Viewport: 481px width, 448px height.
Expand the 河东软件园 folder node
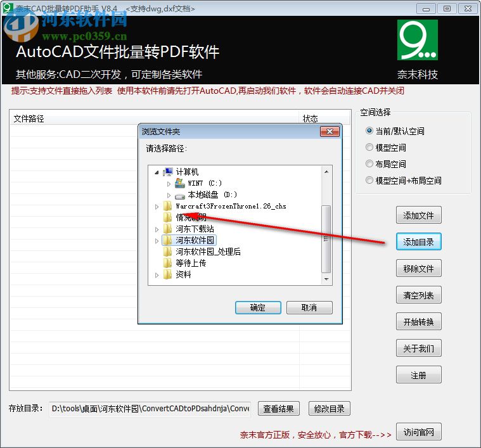(x=157, y=241)
